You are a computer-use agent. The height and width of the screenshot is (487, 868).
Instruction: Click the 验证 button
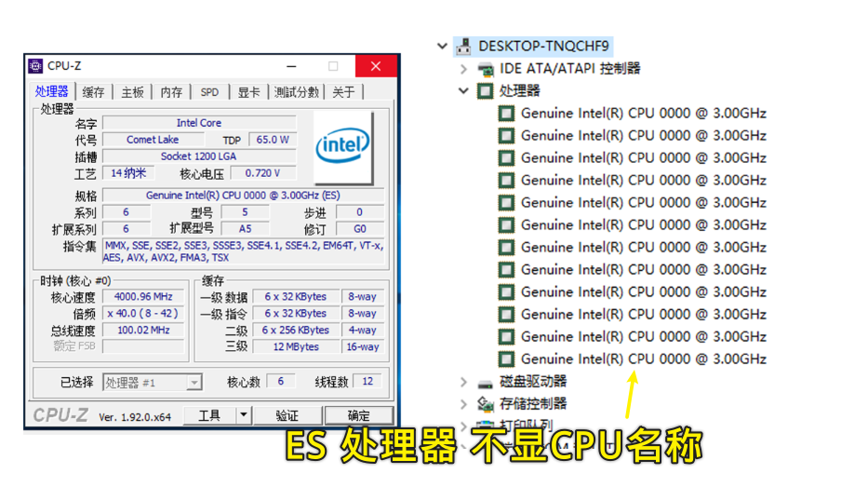coord(287,415)
